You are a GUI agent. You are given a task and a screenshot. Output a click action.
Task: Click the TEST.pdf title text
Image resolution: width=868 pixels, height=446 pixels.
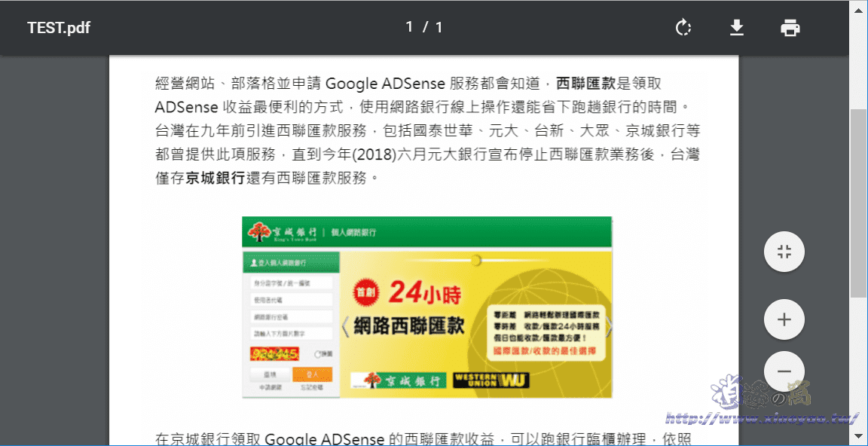point(59,27)
